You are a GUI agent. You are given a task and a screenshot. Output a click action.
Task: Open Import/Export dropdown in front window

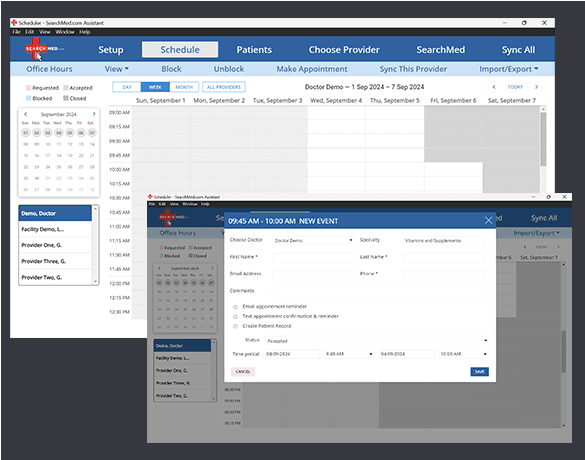point(536,233)
